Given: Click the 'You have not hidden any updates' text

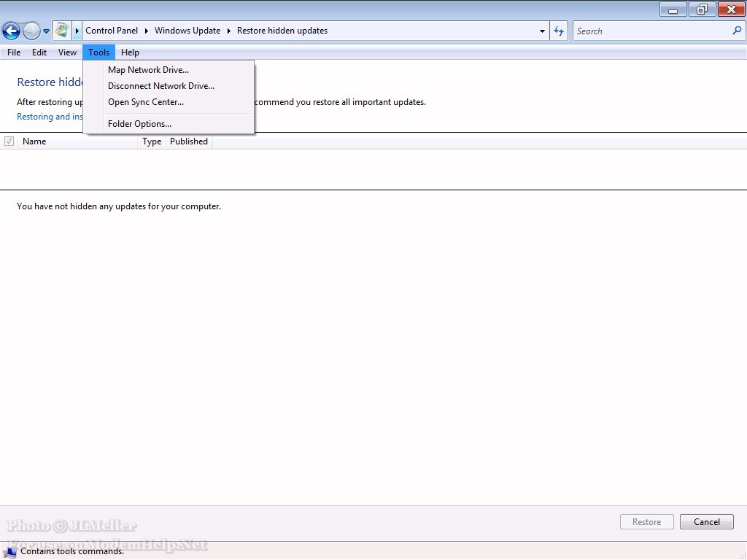Looking at the screenshot, I should pos(119,206).
